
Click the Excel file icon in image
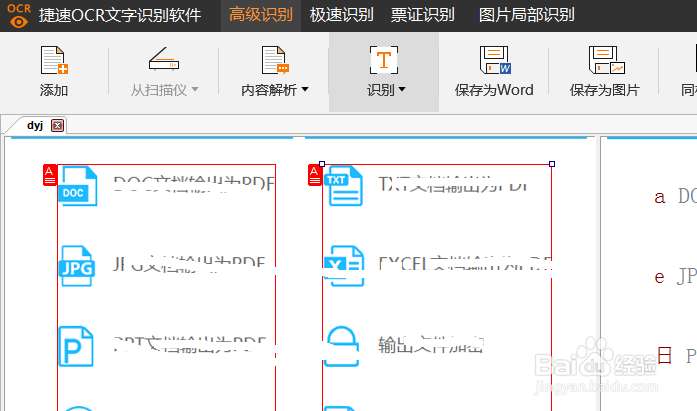[344, 266]
